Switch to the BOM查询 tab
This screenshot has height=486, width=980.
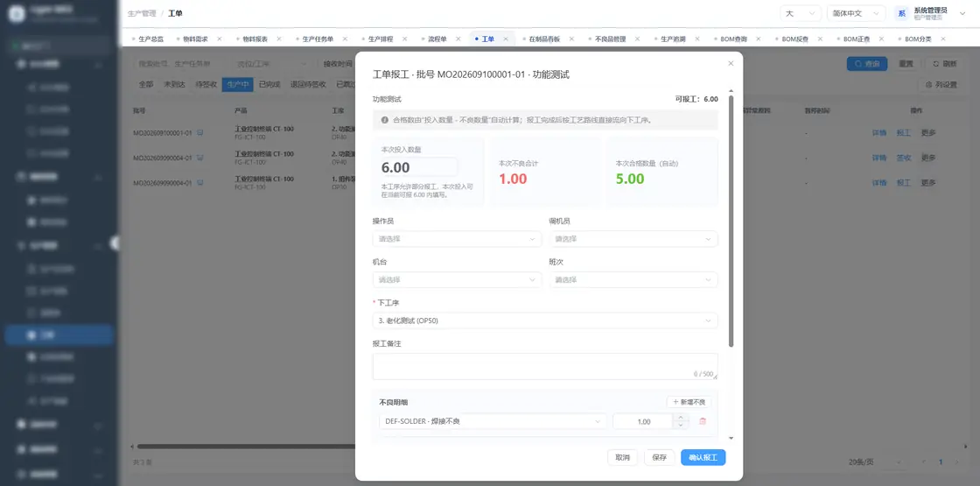(734, 39)
